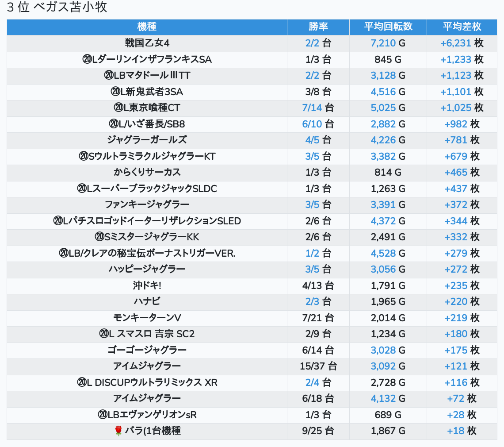504x447 pixels.
Task: Click the ⑳ badge before LBエヴァンゲリオンsR
Action: click(x=103, y=415)
